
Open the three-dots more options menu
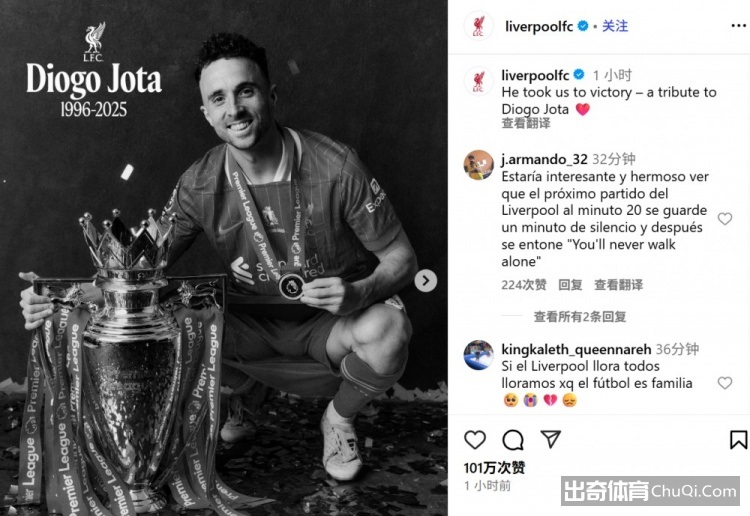click(739, 26)
